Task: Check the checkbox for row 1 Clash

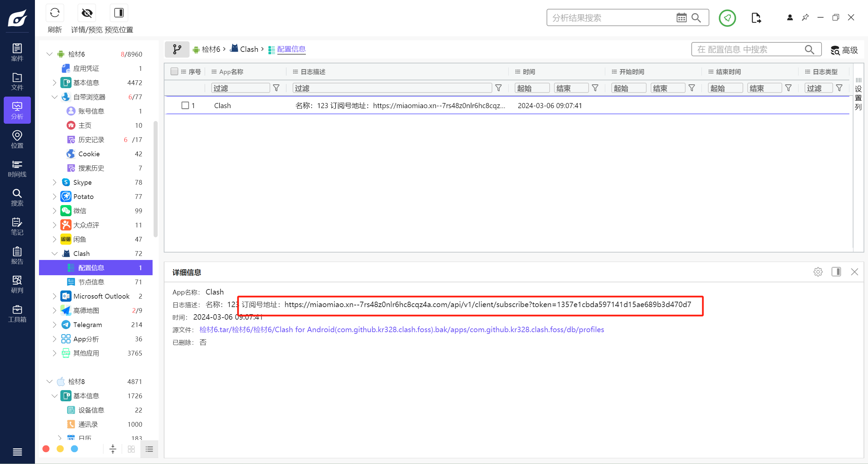Action: (x=185, y=105)
